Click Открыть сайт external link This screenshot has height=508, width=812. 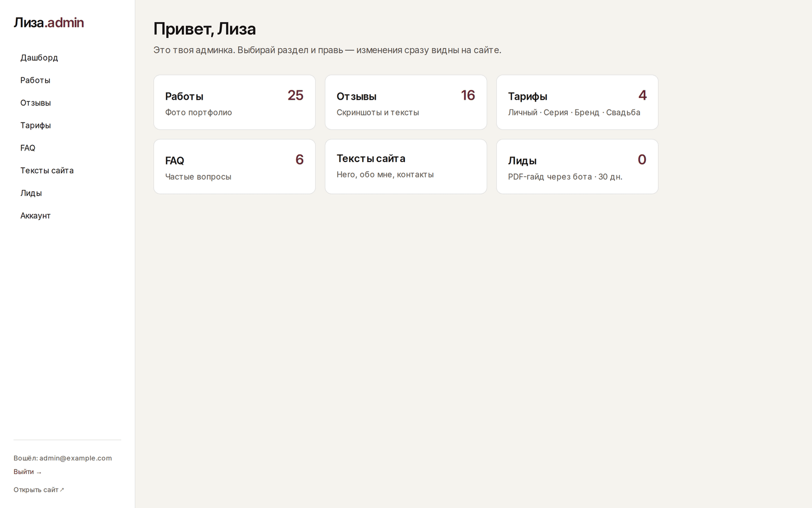click(x=39, y=490)
